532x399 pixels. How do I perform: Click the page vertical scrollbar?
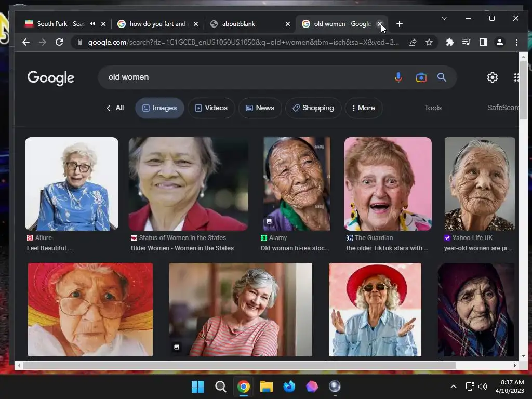pyautogui.click(x=523, y=90)
